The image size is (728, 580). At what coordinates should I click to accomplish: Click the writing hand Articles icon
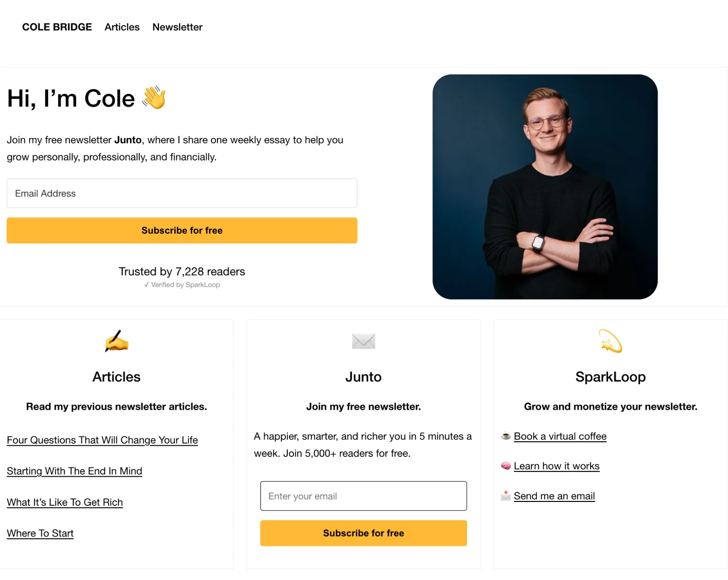tap(116, 341)
